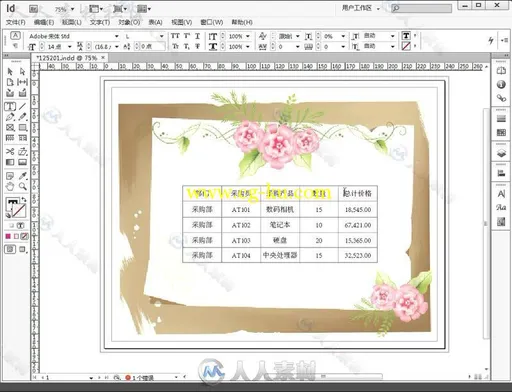Select the Zoom tool
Viewport: 512px width, 392px height.
point(22,186)
